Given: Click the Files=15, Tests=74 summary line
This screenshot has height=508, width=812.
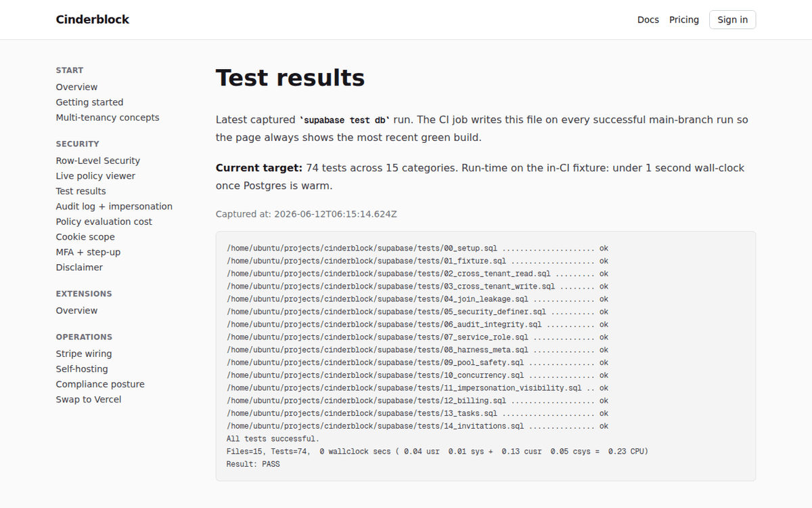Looking at the screenshot, I should [x=437, y=452].
